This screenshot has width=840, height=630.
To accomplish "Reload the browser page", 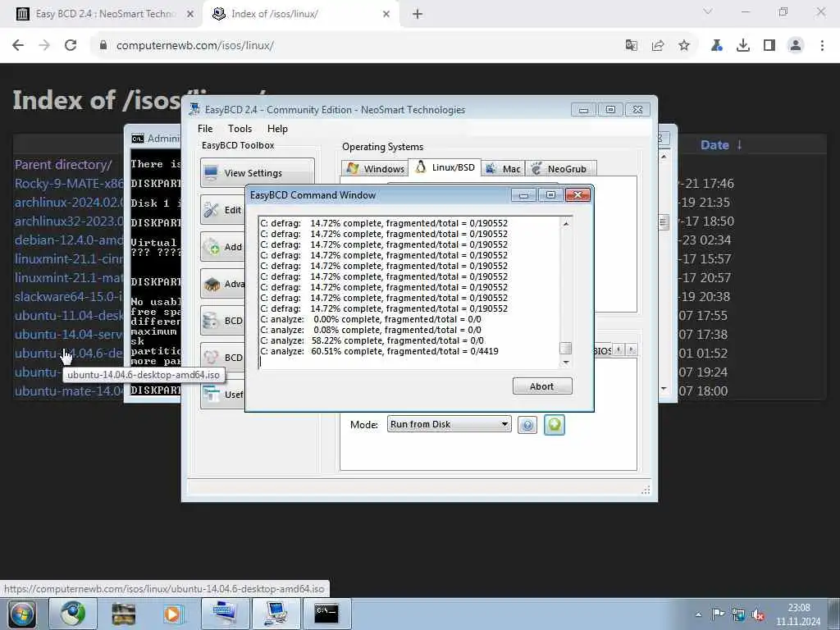I will [x=71, y=46].
